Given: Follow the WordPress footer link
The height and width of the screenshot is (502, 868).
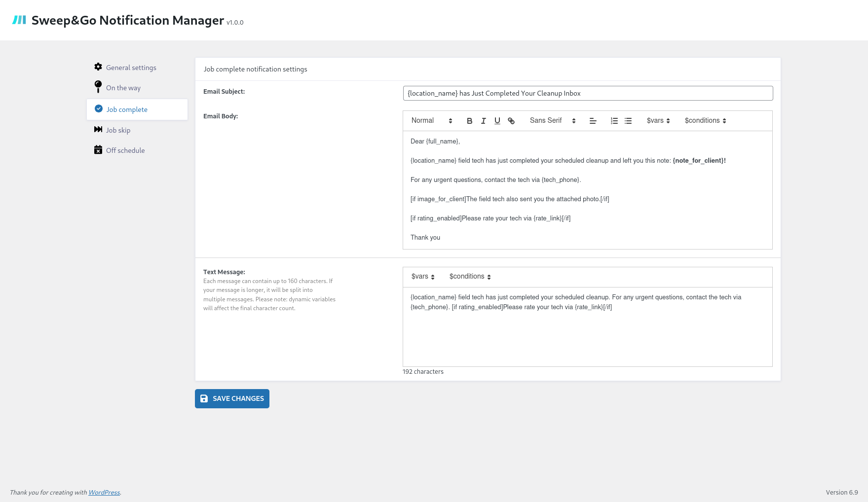Looking at the screenshot, I should pos(104,493).
